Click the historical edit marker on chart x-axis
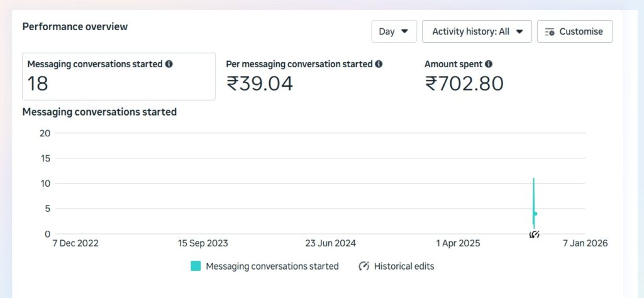The image size is (644, 298). 534,235
